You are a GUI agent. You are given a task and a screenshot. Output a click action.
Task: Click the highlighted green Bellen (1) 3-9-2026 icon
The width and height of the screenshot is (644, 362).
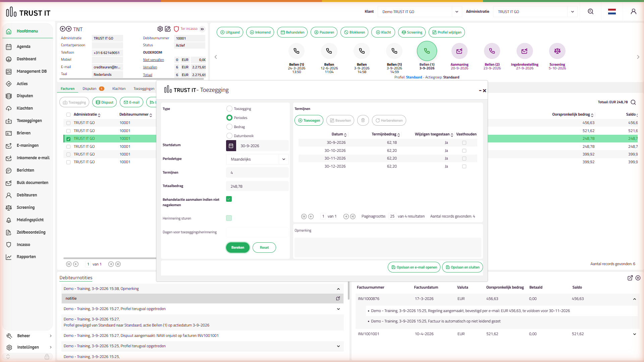coord(427,51)
